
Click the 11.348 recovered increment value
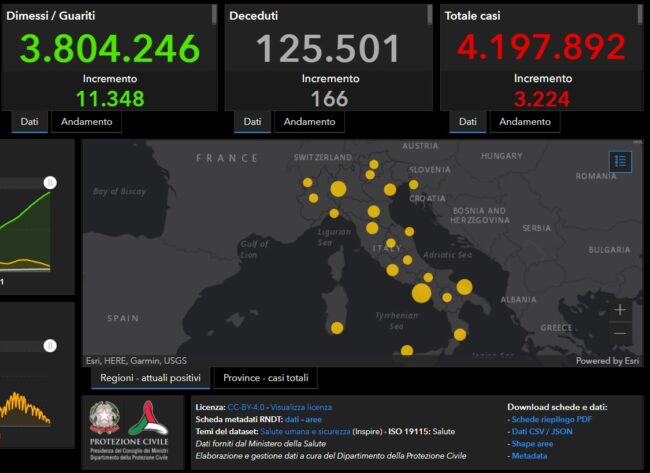pyautogui.click(x=110, y=99)
